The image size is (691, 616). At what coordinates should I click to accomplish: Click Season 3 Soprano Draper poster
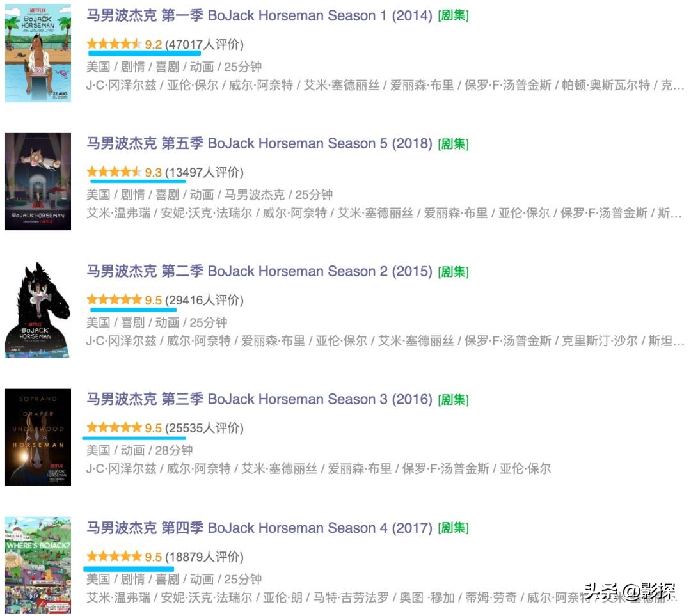(x=38, y=438)
